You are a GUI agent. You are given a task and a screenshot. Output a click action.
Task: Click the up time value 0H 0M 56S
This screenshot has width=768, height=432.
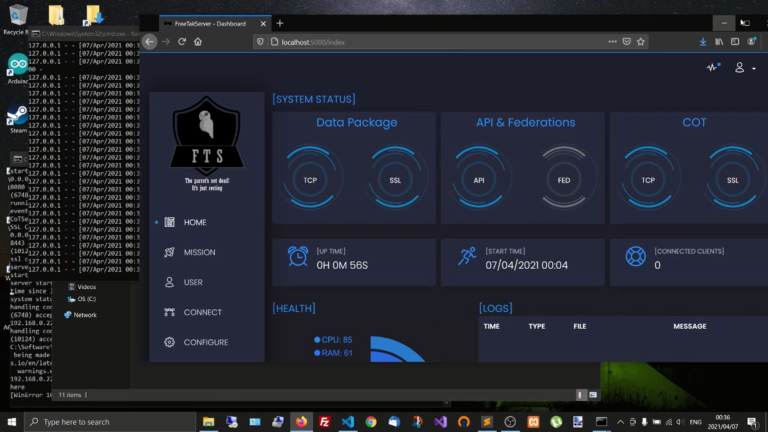[342, 265]
